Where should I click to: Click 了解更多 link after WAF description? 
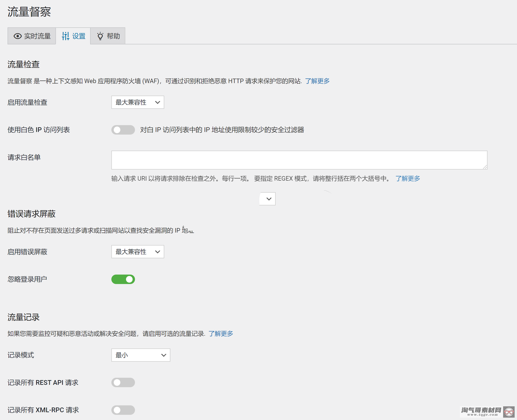(x=317, y=81)
